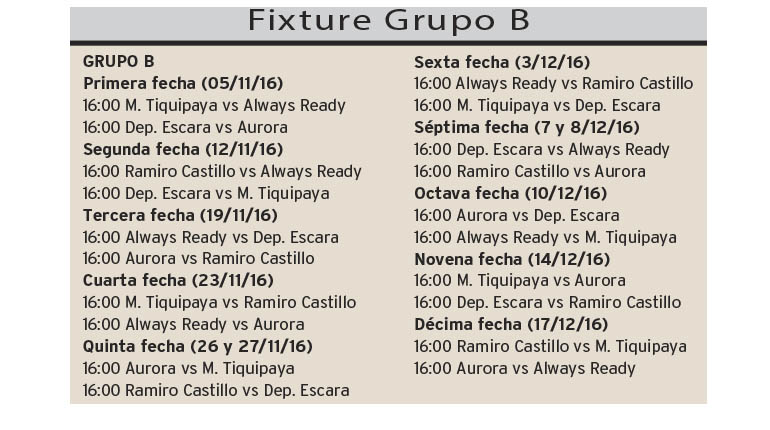Click the Fixture Grupo B title
770x430 pixels.
click(x=389, y=21)
